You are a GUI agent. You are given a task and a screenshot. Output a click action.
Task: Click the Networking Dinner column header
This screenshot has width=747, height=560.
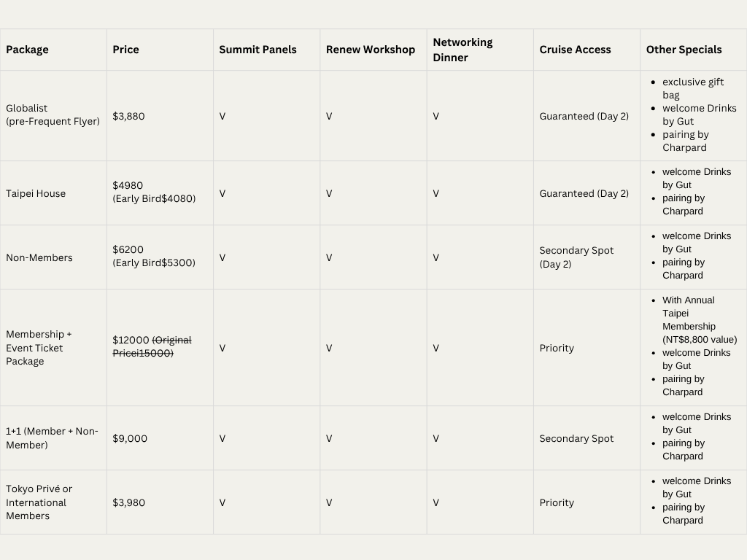[x=462, y=50]
